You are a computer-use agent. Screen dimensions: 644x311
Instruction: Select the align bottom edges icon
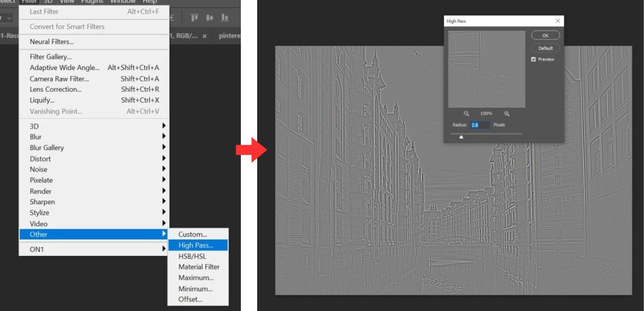[x=225, y=18]
